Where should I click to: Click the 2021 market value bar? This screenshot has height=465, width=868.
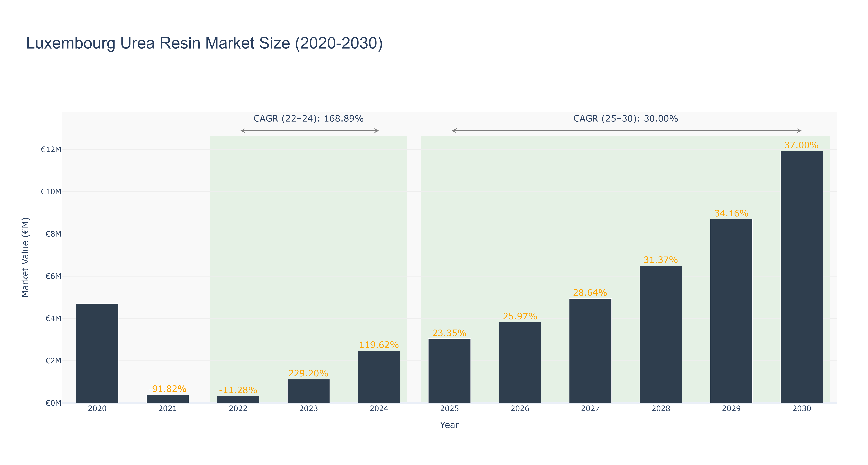(x=167, y=399)
